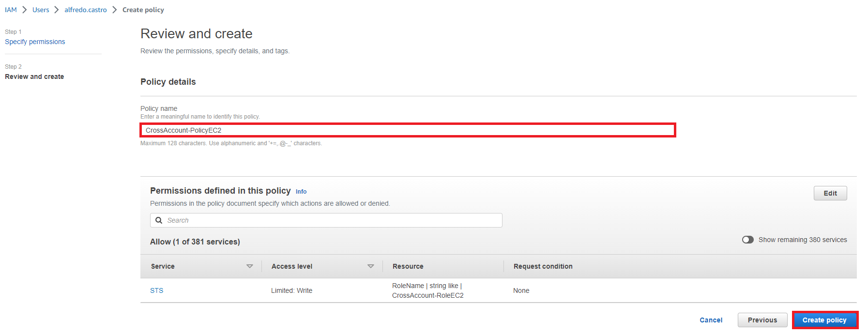The height and width of the screenshot is (335, 868).
Task: Click the search magnifier icon
Action: point(159,220)
